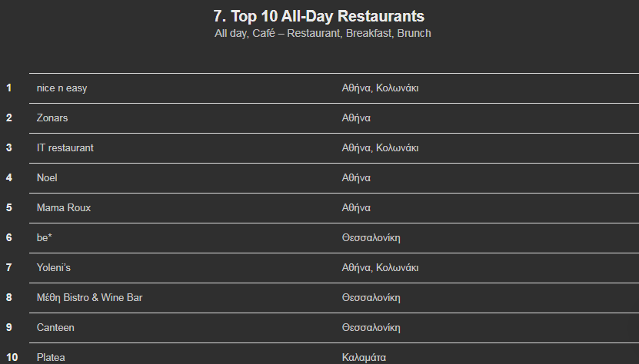
Task: Open the IT restaurant entry
Action: tap(65, 147)
